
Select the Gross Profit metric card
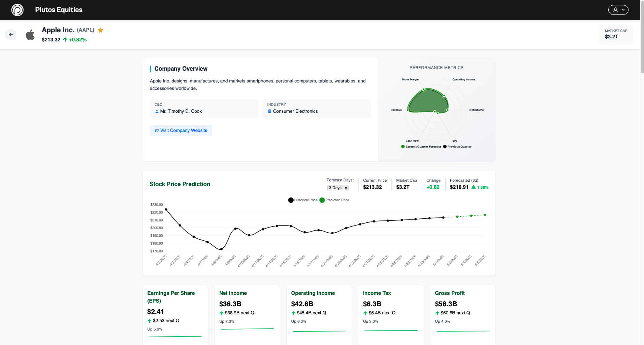pos(462,313)
